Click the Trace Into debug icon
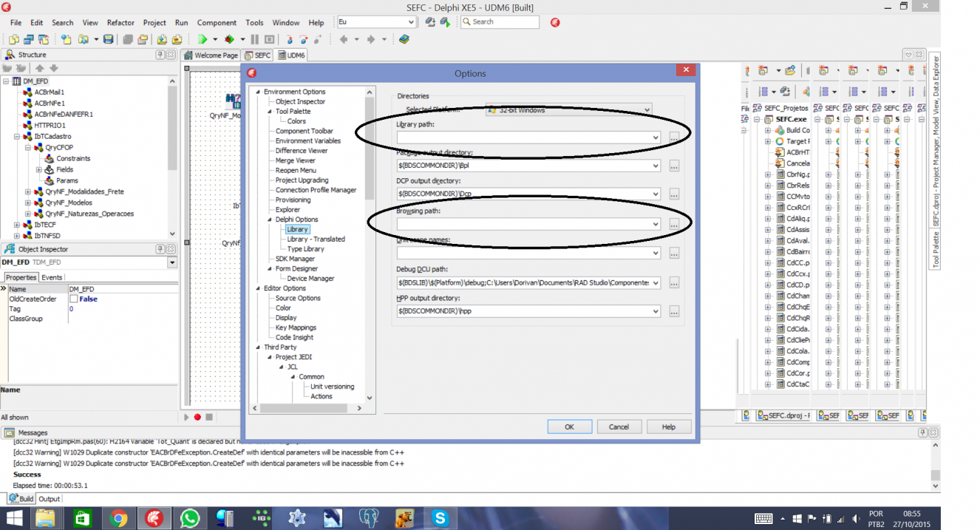This screenshot has width=980, height=530. click(x=289, y=39)
